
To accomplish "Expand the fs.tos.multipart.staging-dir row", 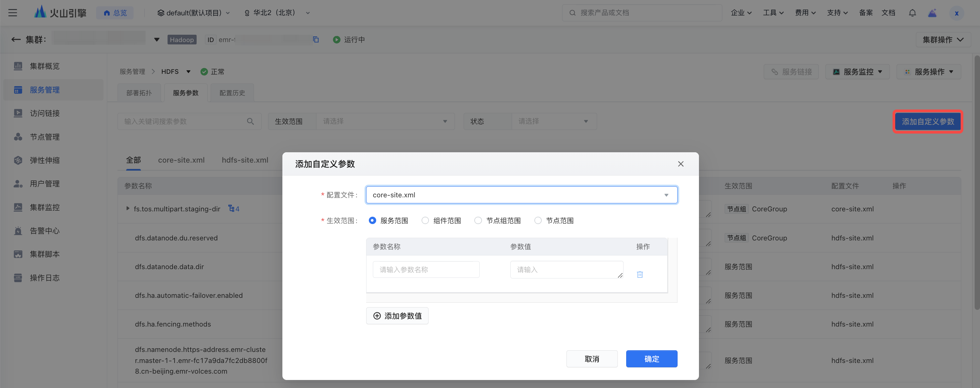I will click(x=128, y=208).
